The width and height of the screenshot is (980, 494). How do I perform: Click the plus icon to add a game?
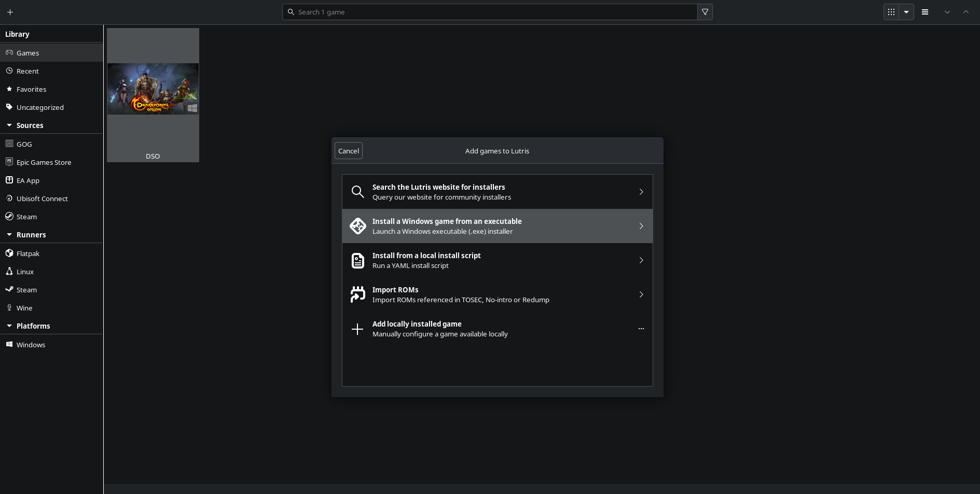click(x=10, y=12)
